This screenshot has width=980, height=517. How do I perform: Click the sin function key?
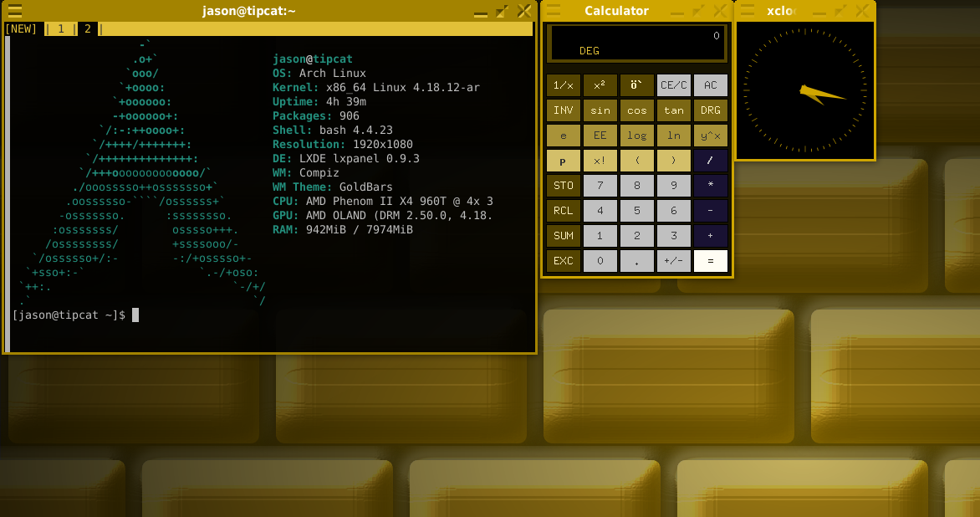tap(600, 110)
